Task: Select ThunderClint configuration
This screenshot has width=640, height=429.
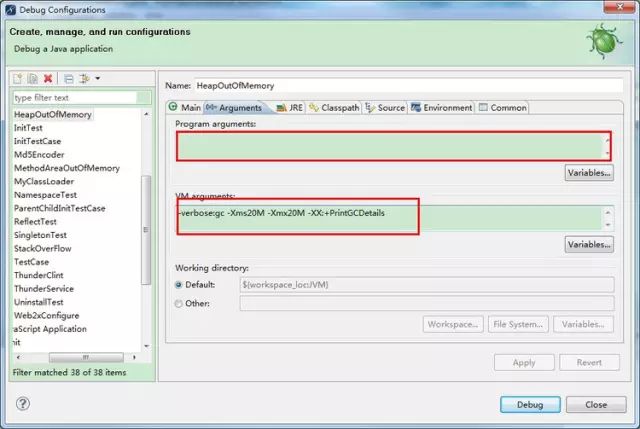Action: coord(39,276)
